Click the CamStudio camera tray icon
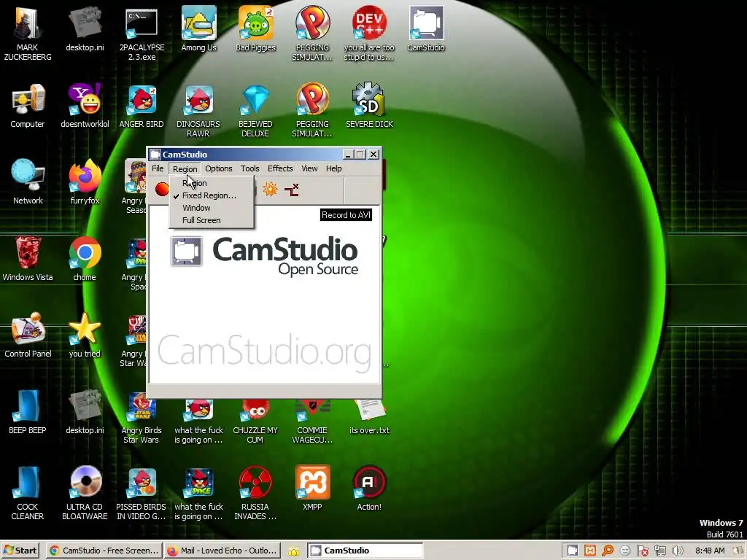Viewport: 747px width, 560px height. [572, 551]
